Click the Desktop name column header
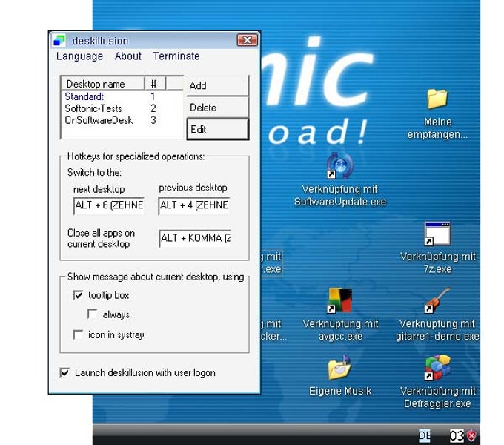 (x=103, y=84)
